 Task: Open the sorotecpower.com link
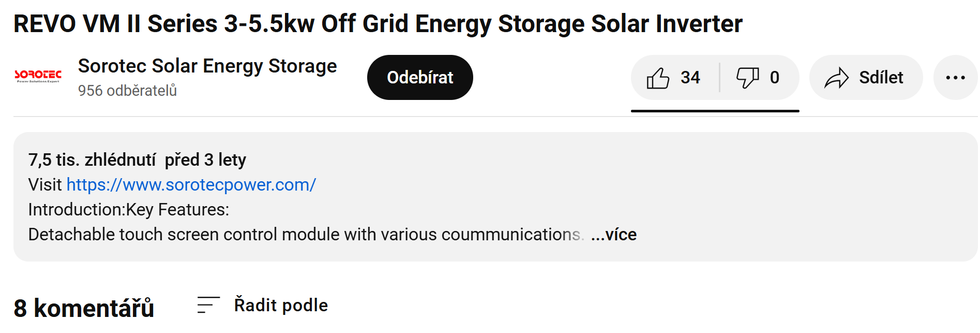click(x=191, y=185)
